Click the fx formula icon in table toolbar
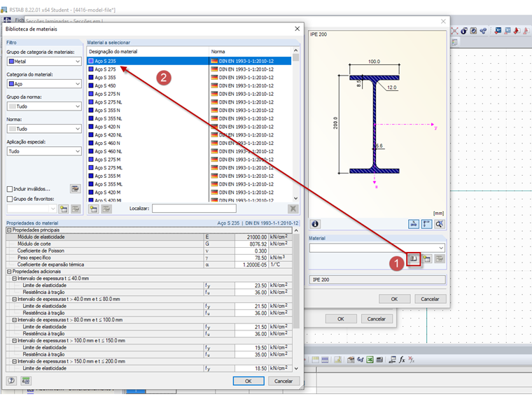Image resolution: width=532 pixels, height=399 pixels. 402,360
